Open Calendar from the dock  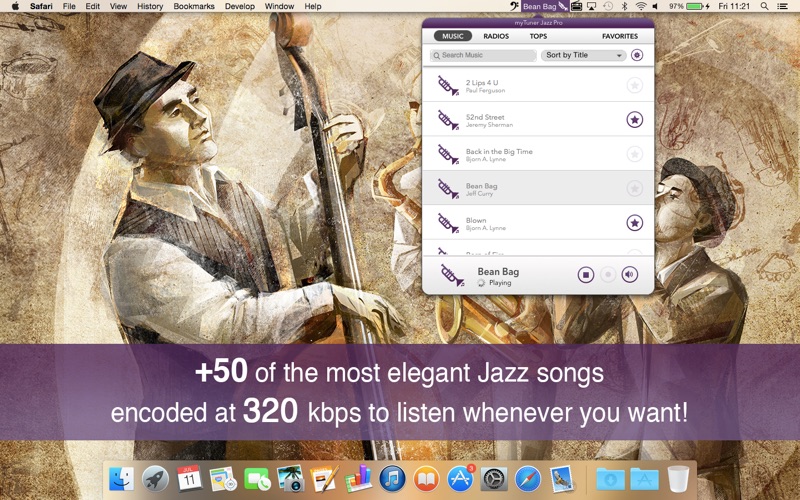point(189,479)
